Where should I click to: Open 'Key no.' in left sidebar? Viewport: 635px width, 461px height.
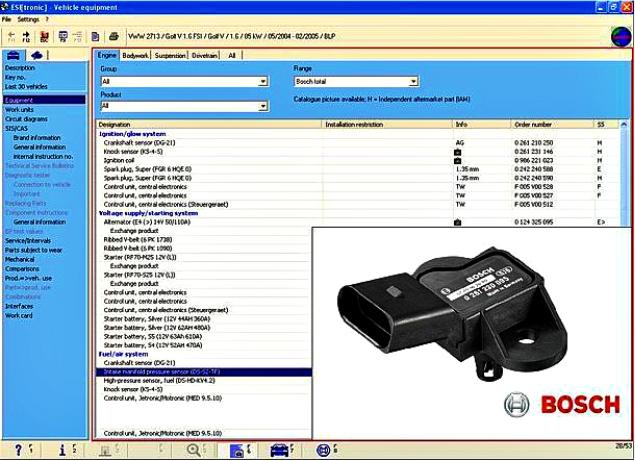(15, 77)
